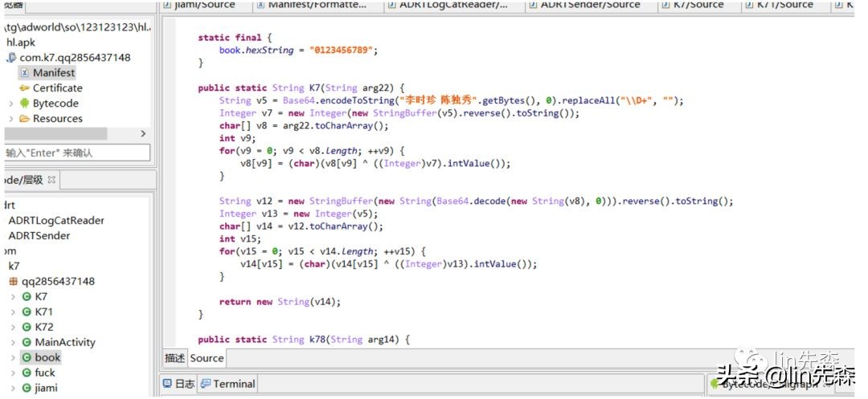The image size is (868, 399).
Task: Switch to the jiami/Source editor tab
Action: tap(205, 5)
